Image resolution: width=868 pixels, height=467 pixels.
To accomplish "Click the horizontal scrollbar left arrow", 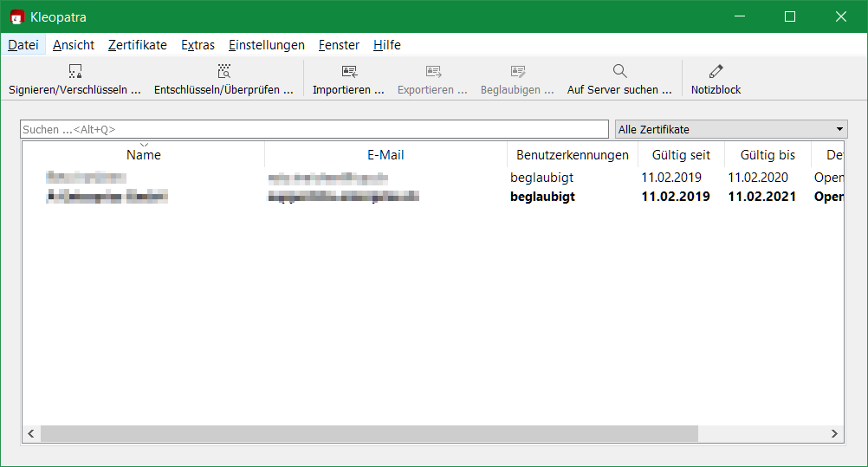I will [x=31, y=433].
